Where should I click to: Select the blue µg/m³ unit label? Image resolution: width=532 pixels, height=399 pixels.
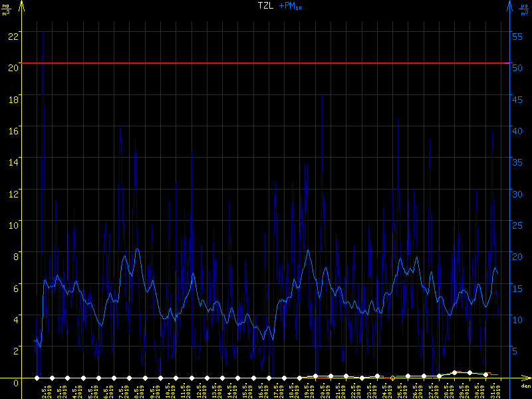523,9
